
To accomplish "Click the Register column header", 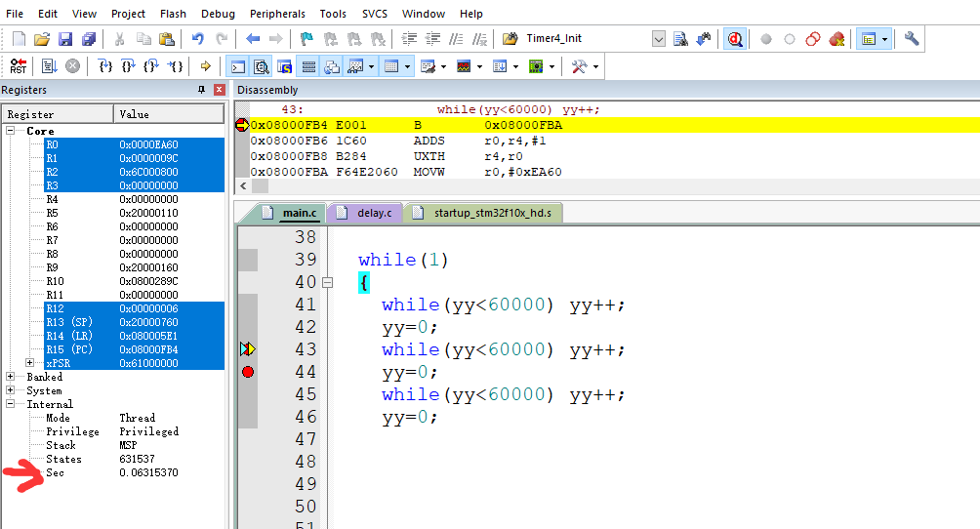I will [59, 114].
